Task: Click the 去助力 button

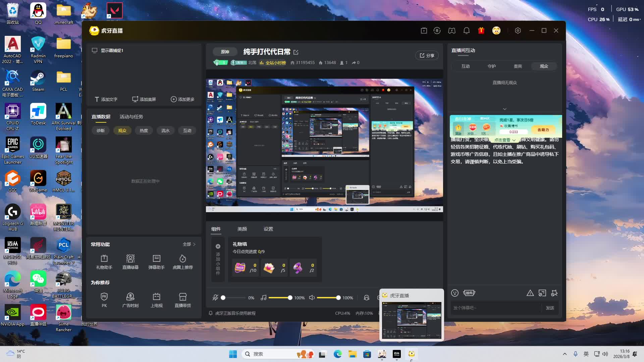Action: tap(543, 130)
